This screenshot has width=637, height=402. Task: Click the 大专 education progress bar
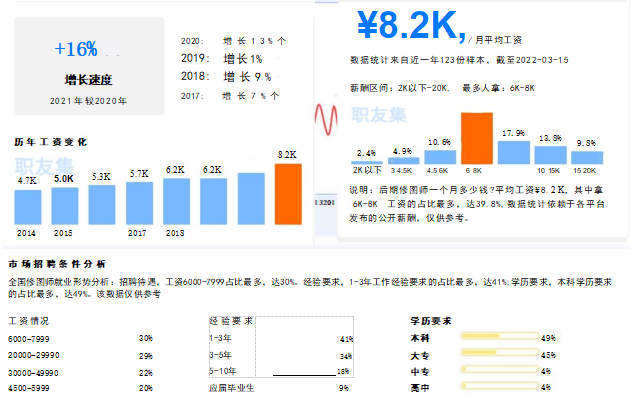click(497, 355)
